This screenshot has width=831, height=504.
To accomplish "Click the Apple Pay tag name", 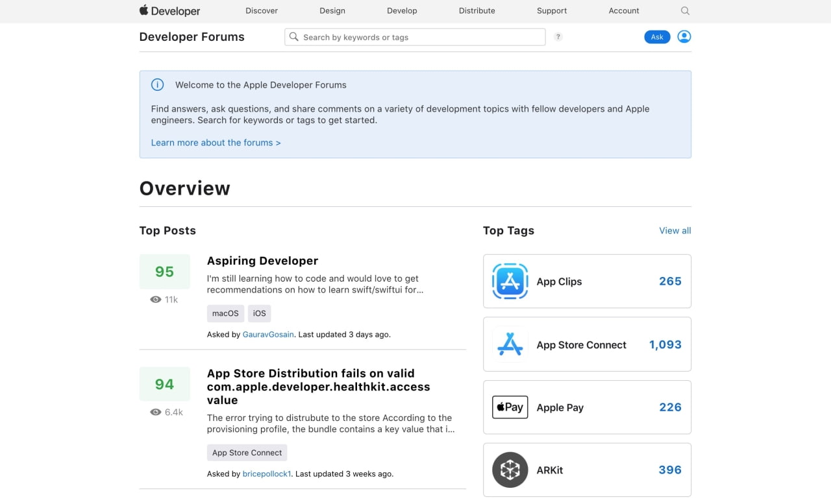I will tap(560, 408).
